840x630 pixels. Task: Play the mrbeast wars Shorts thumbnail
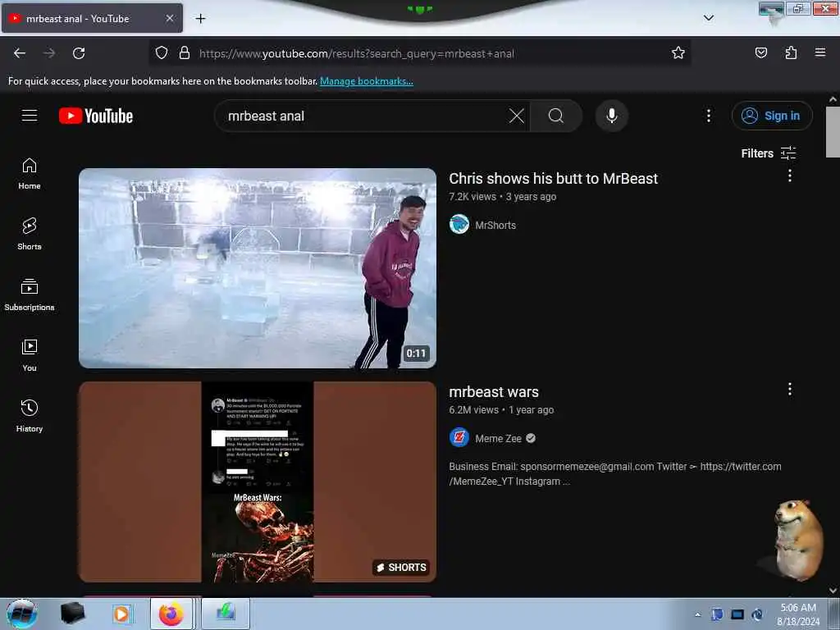tap(257, 482)
